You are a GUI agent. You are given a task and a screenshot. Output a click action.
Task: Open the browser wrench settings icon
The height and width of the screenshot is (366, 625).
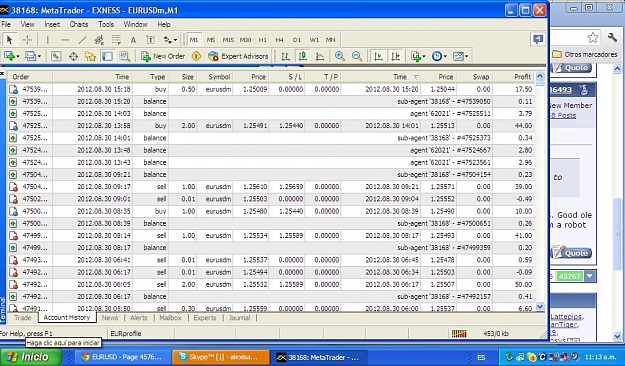click(612, 37)
